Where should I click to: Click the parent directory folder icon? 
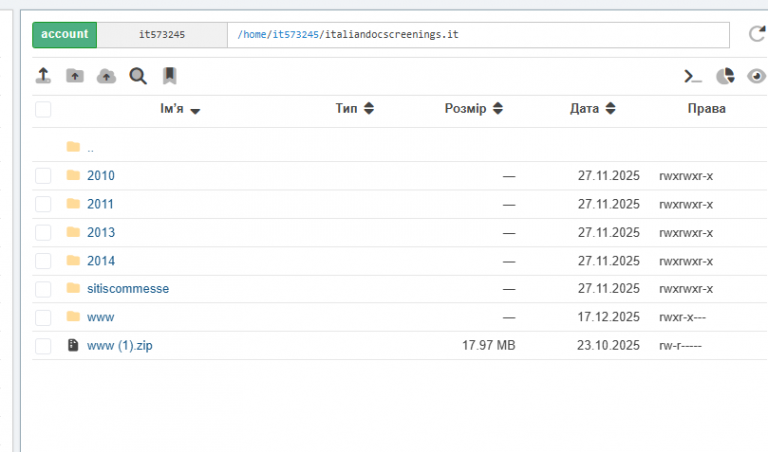point(73,146)
